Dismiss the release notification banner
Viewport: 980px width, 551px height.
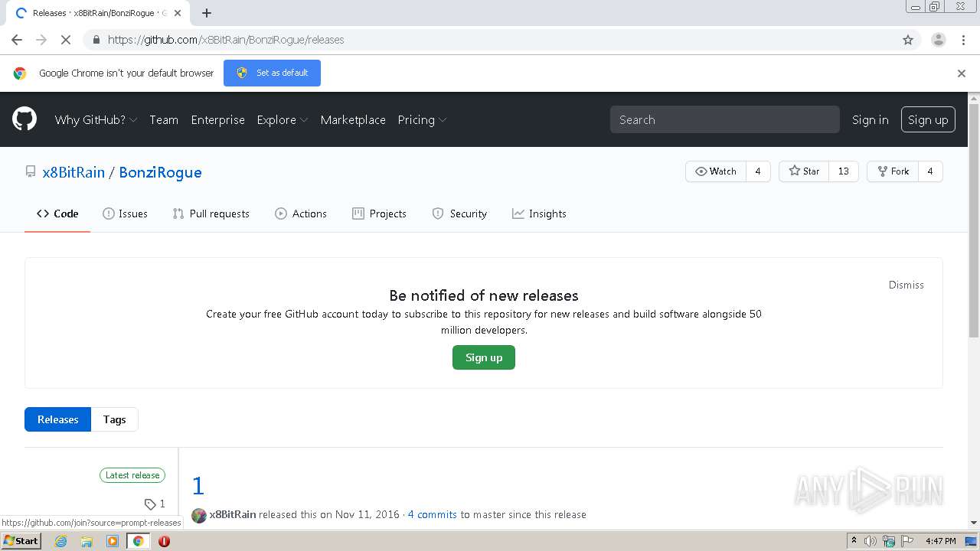pyautogui.click(x=906, y=285)
